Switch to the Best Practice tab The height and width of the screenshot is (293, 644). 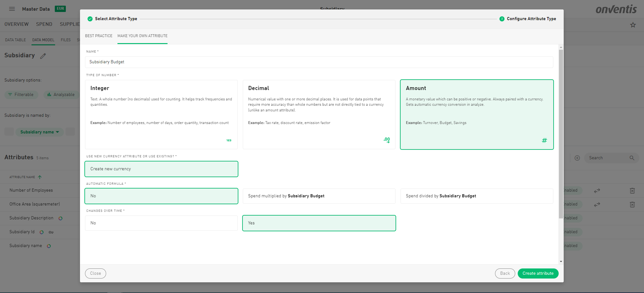[99, 36]
